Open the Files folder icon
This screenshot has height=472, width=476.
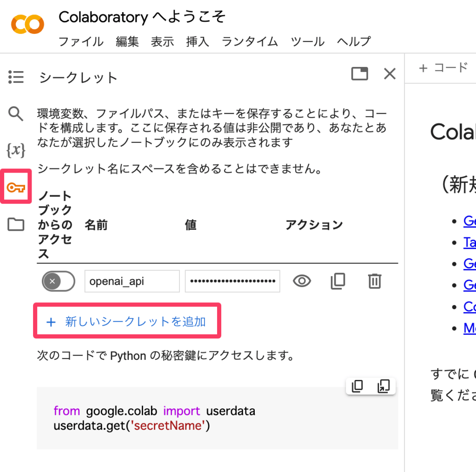click(x=16, y=225)
